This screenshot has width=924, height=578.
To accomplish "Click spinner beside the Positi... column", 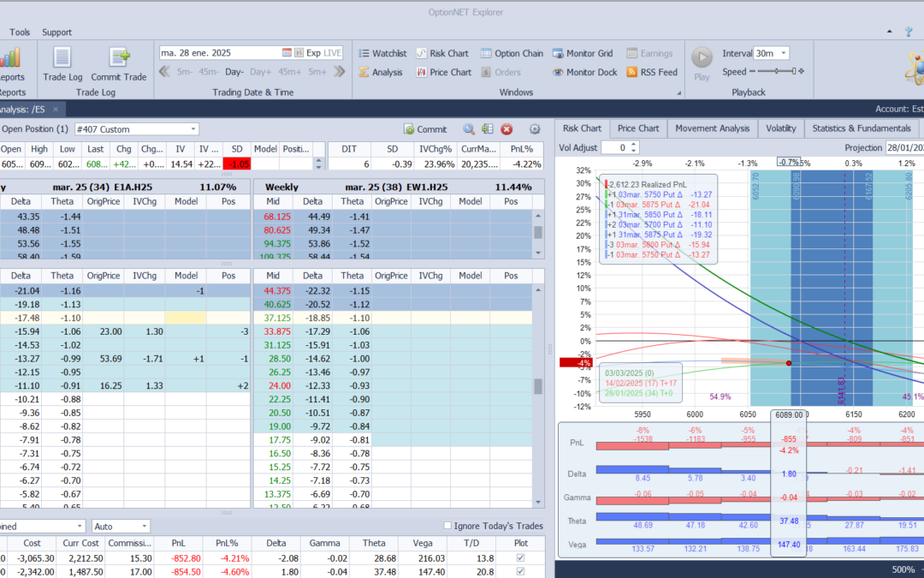I will point(319,164).
